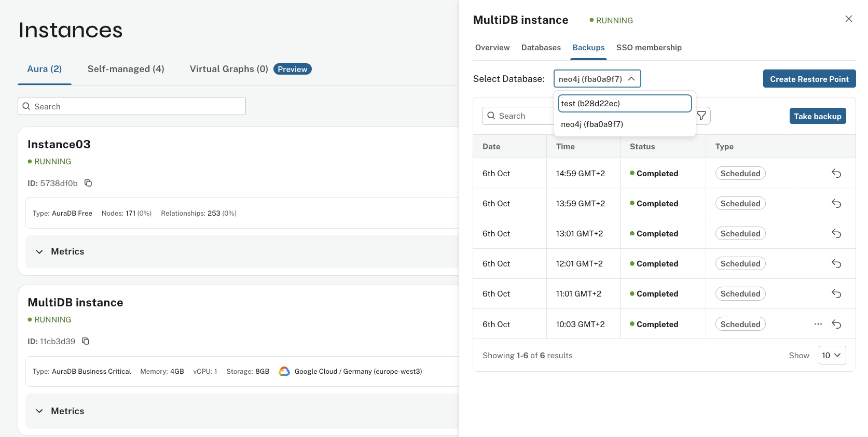Click the Take backup button
The height and width of the screenshot is (437, 868).
click(x=818, y=116)
